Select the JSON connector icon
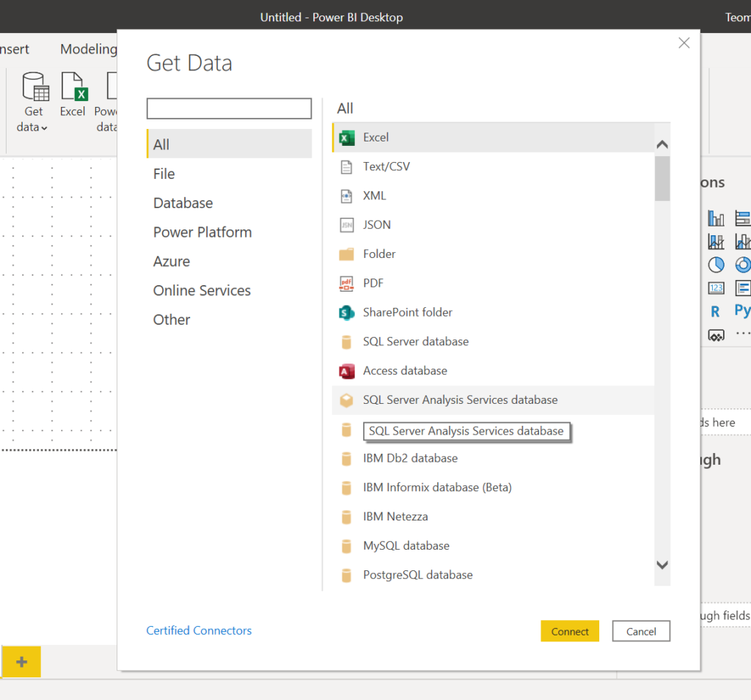Viewport: 751px width, 700px height. pos(347,225)
